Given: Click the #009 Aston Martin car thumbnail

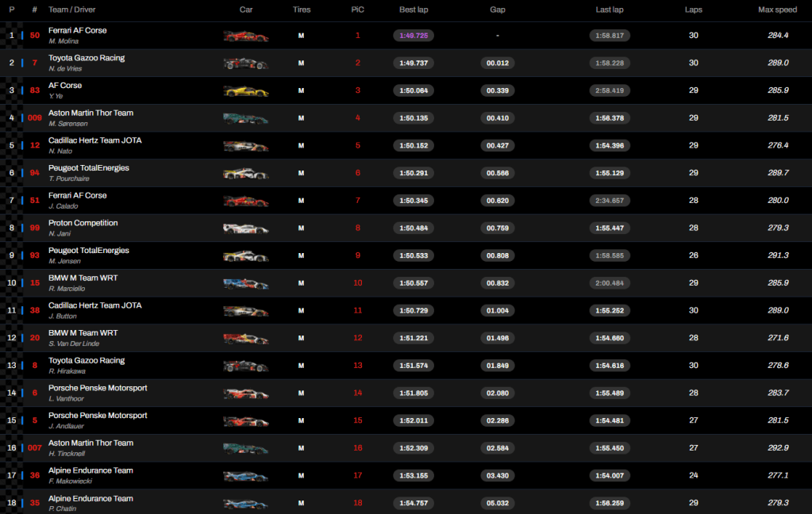Looking at the screenshot, I should pyautogui.click(x=246, y=118).
